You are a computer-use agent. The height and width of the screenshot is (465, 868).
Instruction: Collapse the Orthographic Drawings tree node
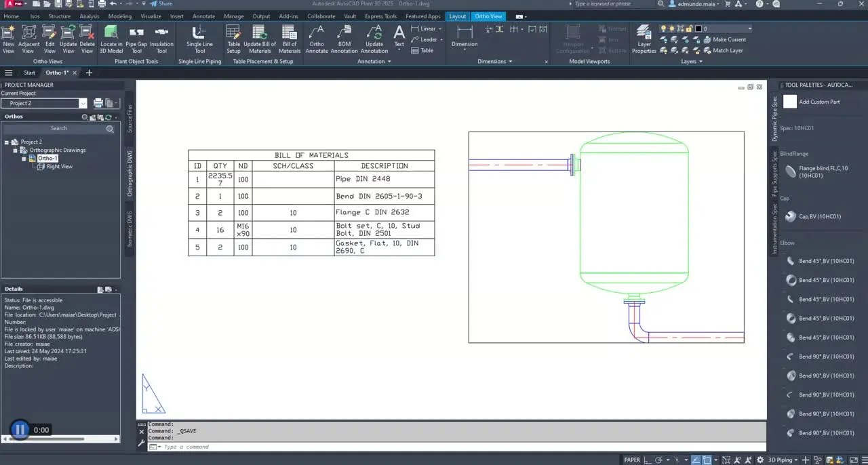(15, 150)
